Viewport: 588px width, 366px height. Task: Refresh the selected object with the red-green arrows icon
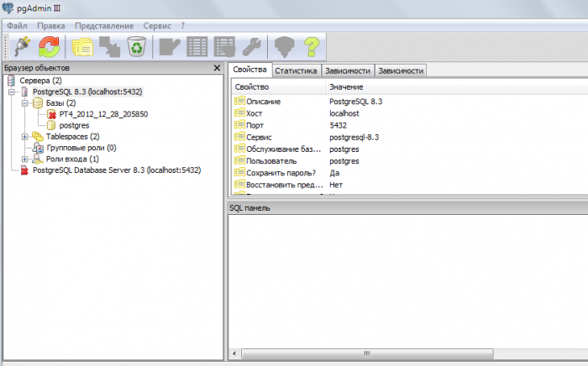(49, 47)
